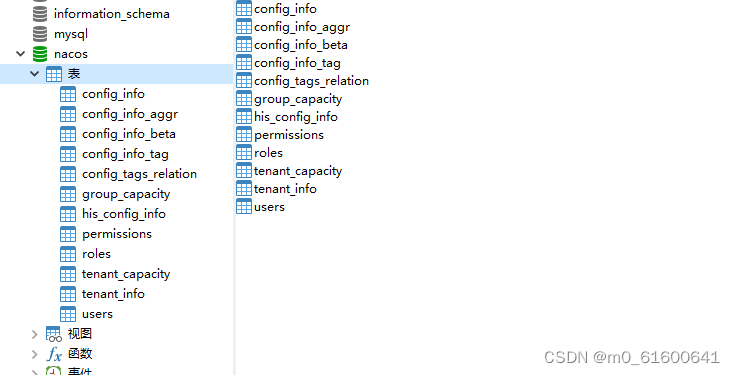Select permissions name in the tree
This screenshot has height=375, width=735.
117,234
